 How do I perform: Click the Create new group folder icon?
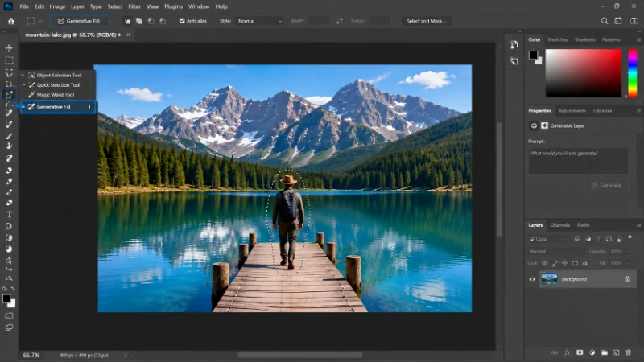coord(605,352)
